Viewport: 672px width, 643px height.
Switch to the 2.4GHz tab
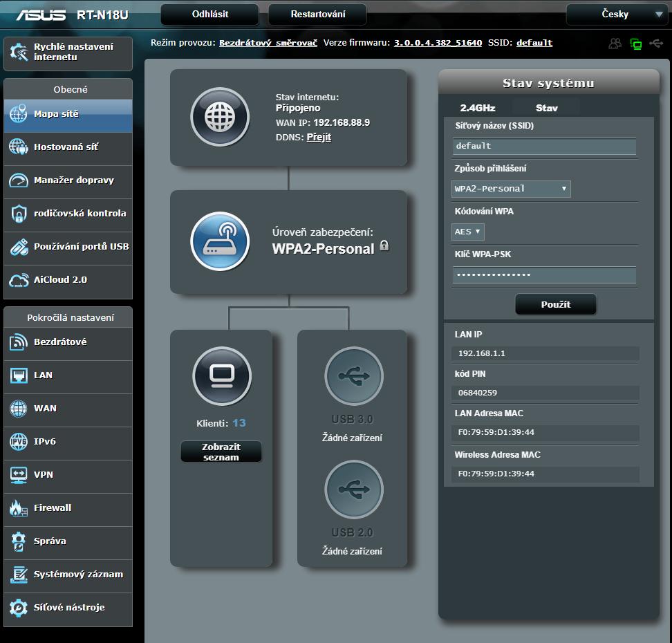point(478,108)
